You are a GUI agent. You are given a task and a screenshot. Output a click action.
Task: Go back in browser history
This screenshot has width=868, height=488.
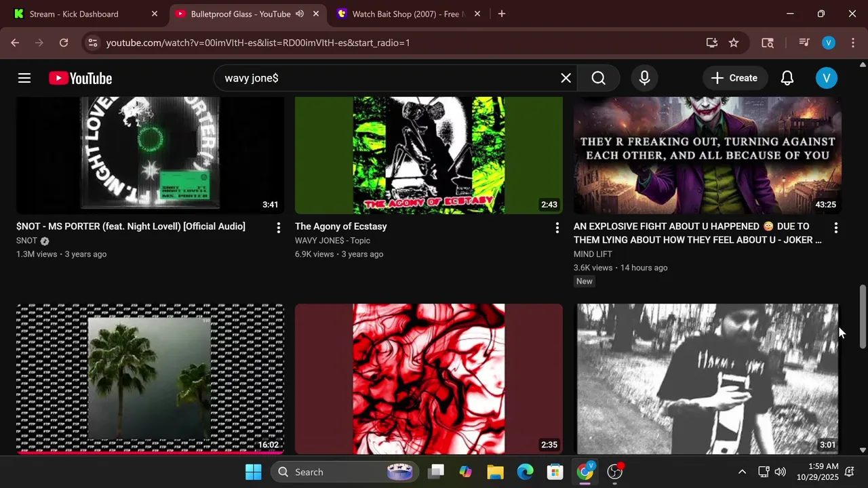[x=15, y=43]
